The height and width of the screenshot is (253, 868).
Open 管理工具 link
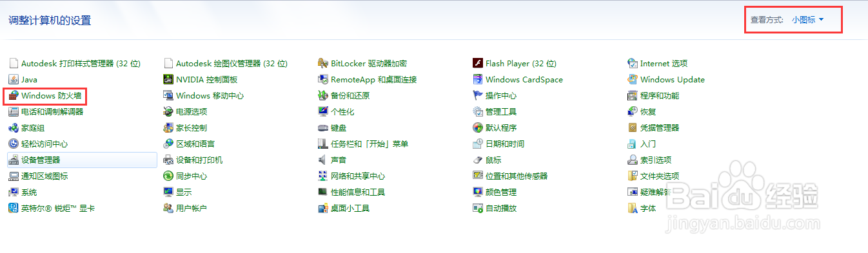(501, 112)
